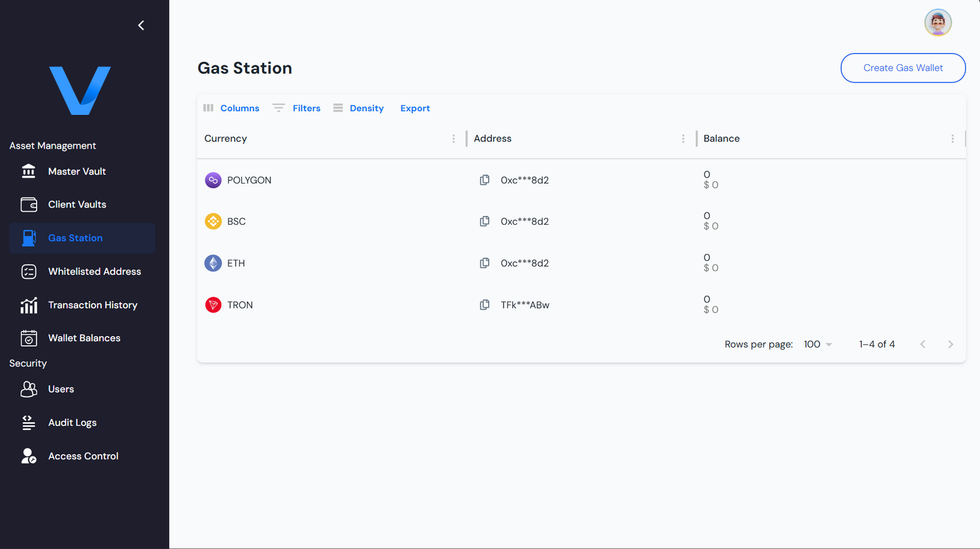Click the Create Gas Wallet button

[903, 68]
